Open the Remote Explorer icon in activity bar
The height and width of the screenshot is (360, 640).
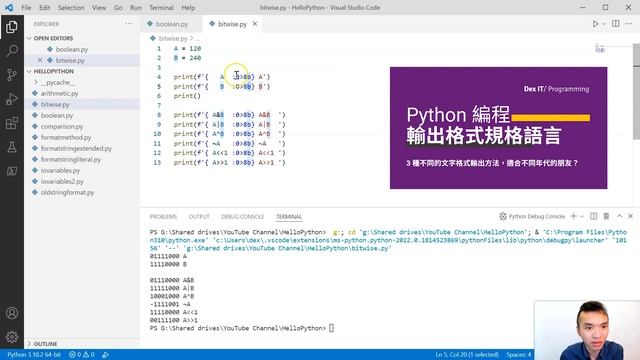(12, 171)
